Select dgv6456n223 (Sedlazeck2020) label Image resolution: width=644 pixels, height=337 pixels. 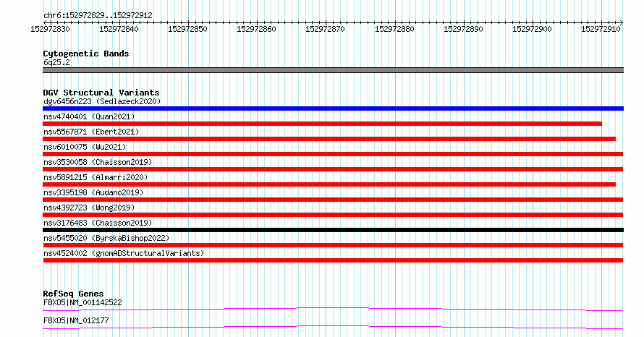[x=102, y=101]
